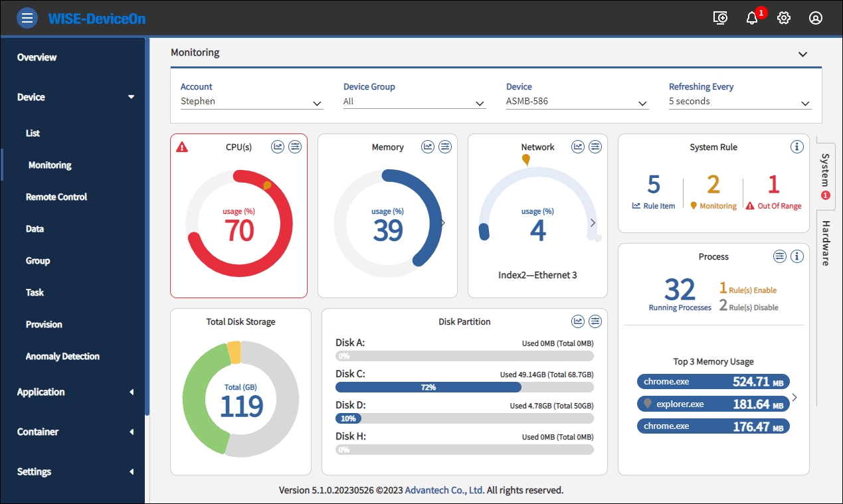
Task: Open the Account dropdown showing Stephen
Action: pos(251,102)
